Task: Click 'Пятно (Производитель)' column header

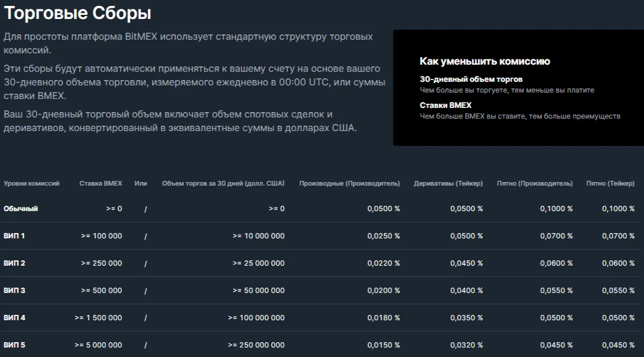Action: pos(535,183)
